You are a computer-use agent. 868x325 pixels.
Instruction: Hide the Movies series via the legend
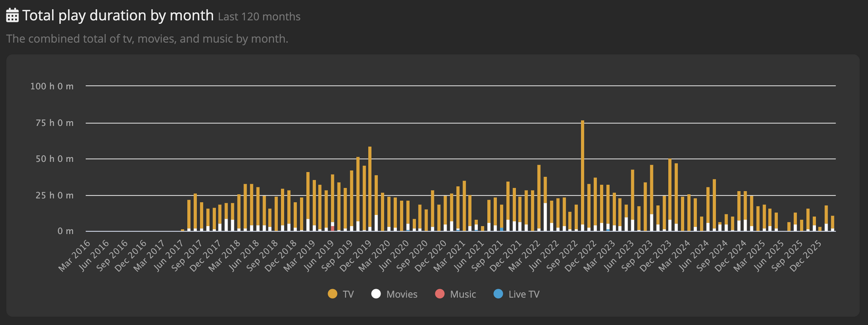click(x=401, y=294)
